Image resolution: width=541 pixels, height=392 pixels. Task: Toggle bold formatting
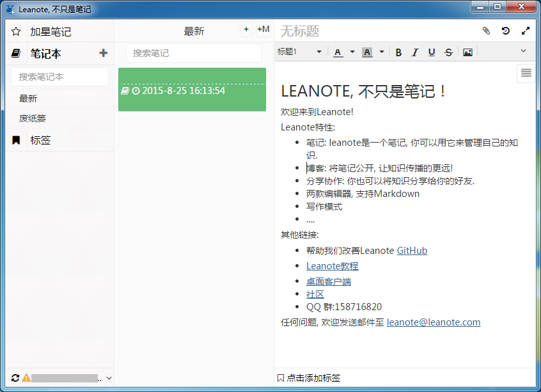pyautogui.click(x=398, y=52)
